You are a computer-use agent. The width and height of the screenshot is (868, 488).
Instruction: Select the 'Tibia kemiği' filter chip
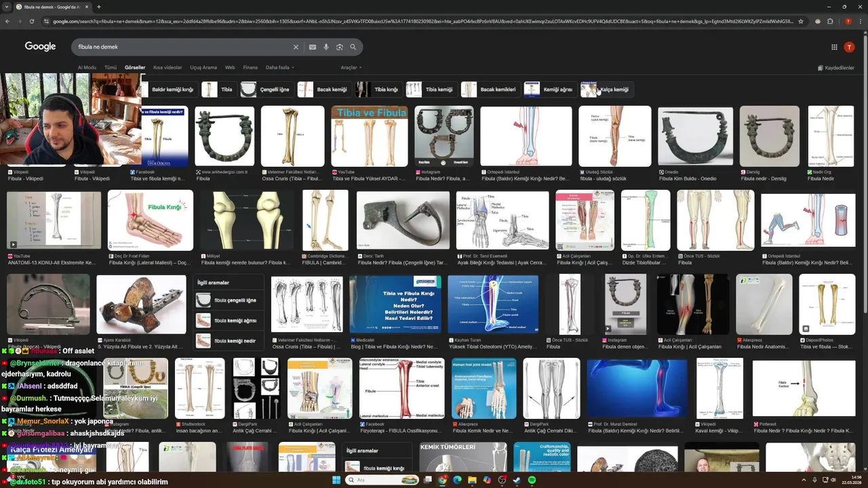click(x=431, y=89)
